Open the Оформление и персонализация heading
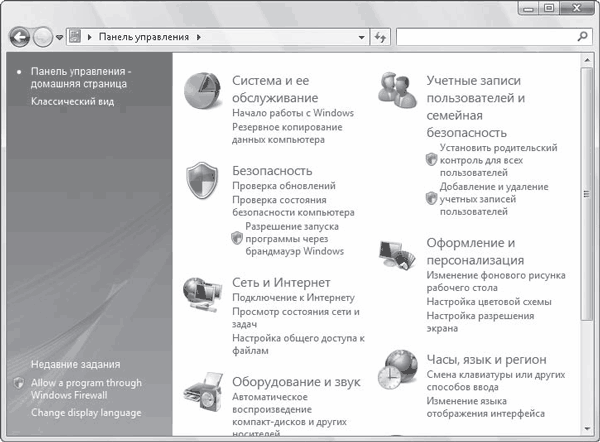 [x=475, y=251]
